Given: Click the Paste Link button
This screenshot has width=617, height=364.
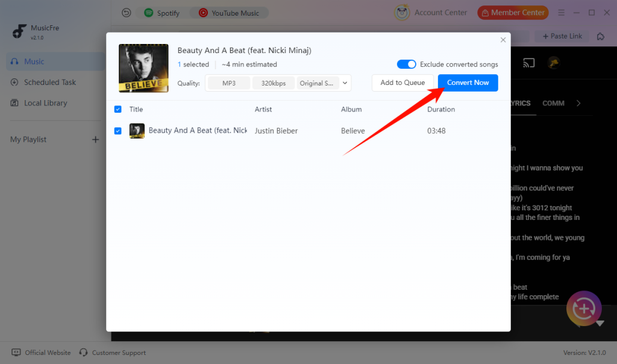Looking at the screenshot, I should (x=562, y=36).
